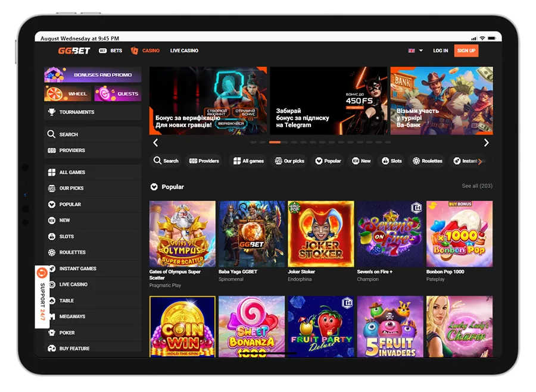Open verification bonus banner

(208, 101)
